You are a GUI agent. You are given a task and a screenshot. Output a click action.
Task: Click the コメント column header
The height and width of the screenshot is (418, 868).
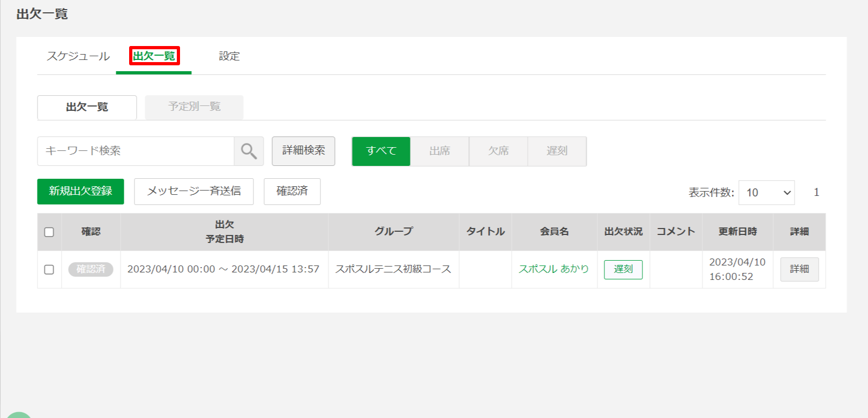point(676,232)
